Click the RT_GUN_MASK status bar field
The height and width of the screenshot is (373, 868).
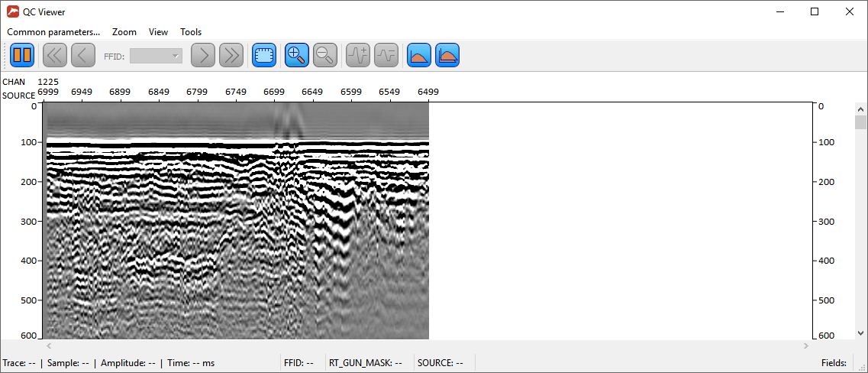(x=365, y=364)
